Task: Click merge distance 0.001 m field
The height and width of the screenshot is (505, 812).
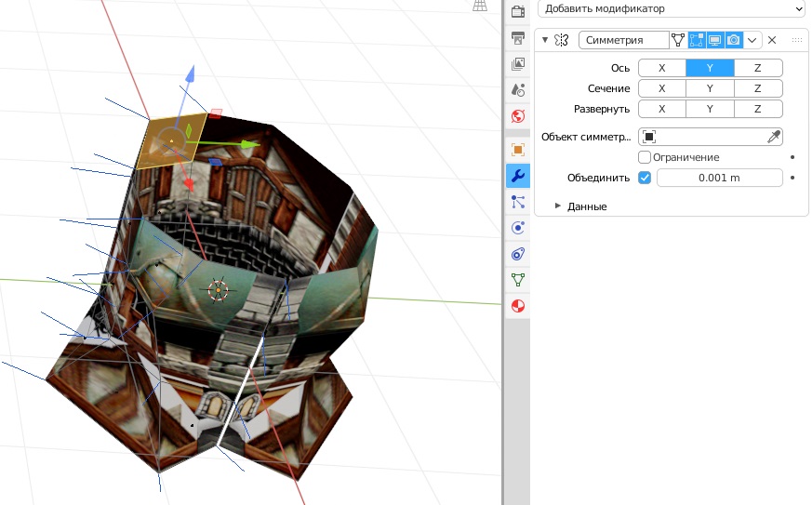Action: (x=719, y=178)
